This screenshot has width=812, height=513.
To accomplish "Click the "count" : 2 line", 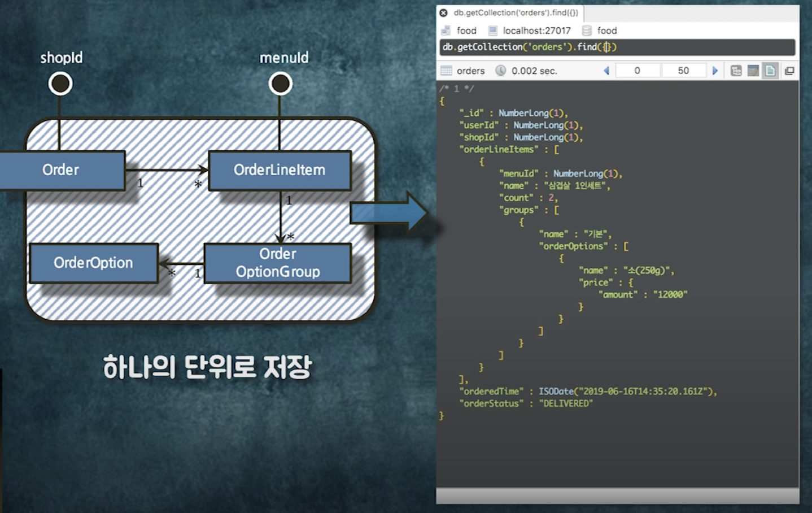I will pos(529,198).
